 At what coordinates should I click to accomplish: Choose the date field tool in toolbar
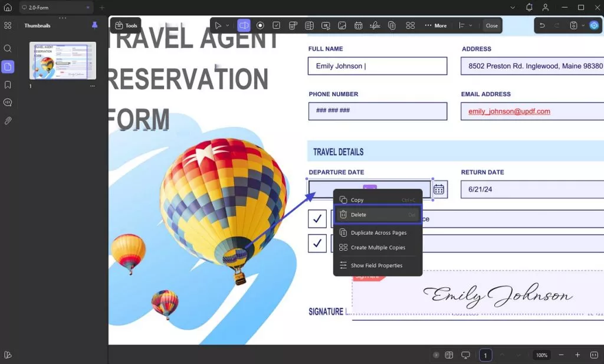click(358, 25)
